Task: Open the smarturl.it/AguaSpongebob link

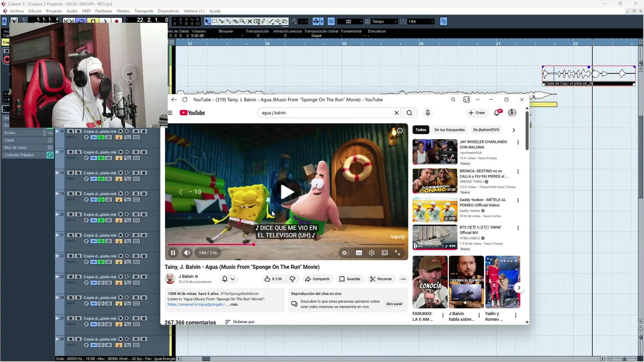Action: pyautogui.click(x=197, y=305)
